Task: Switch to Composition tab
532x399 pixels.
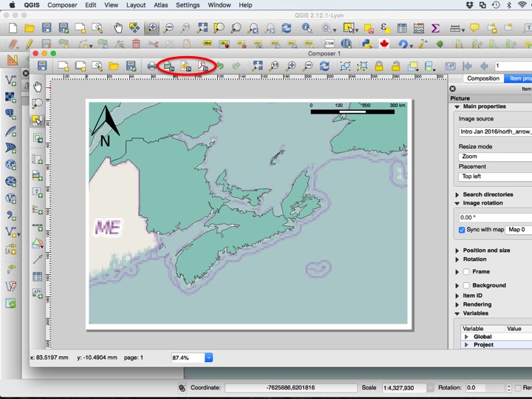Action: (483, 78)
